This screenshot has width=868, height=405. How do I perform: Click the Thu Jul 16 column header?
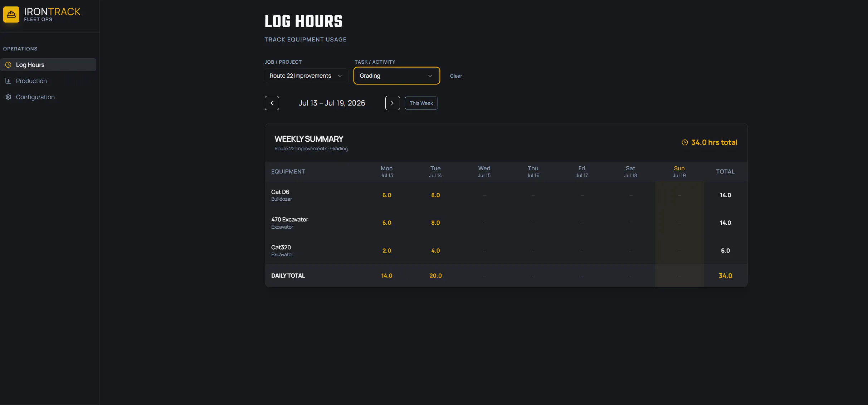(x=533, y=171)
